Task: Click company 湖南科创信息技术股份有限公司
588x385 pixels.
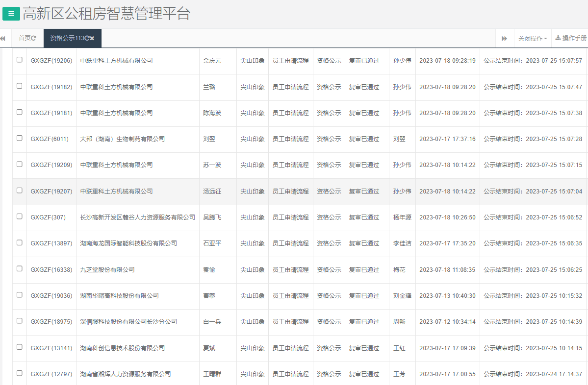Action: pos(123,348)
